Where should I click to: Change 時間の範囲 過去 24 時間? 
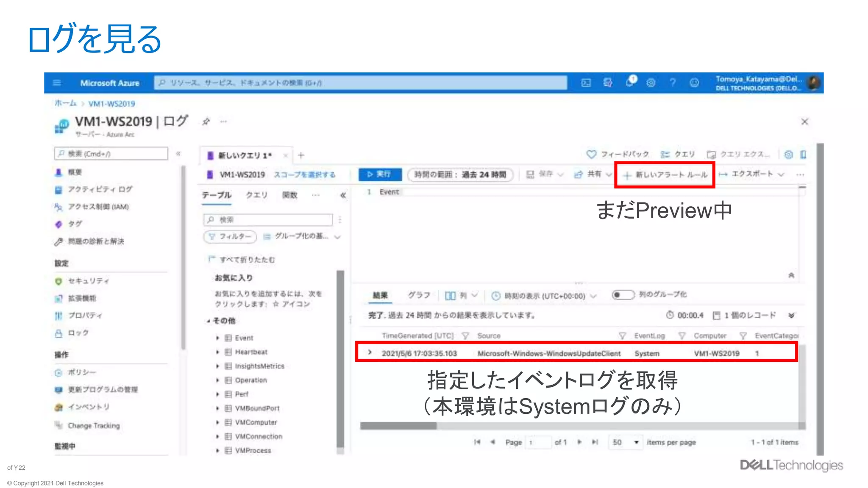click(460, 175)
